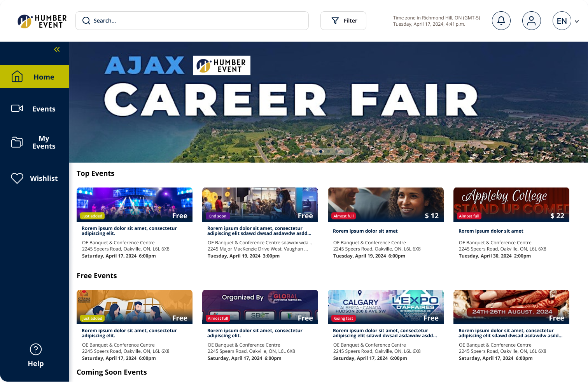This screenshot has height=382, width=588.
Task: Click the Humber Event logo in header
Action: pyautogui.click(x=42, y=21)
